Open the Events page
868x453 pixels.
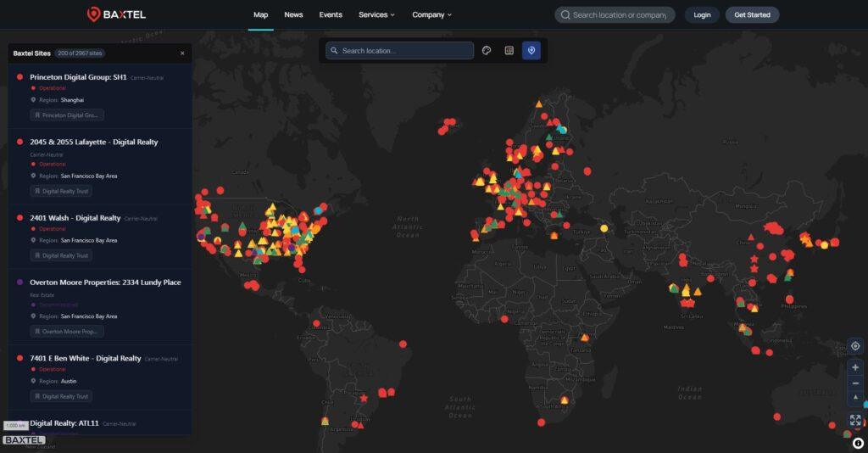[x=331, y=15]
